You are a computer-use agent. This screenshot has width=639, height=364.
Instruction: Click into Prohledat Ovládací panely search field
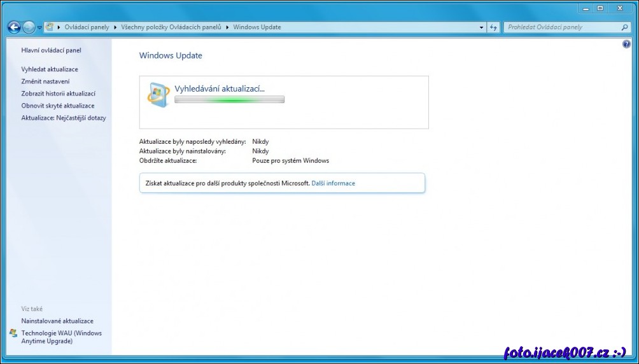[x=560, y=27]
